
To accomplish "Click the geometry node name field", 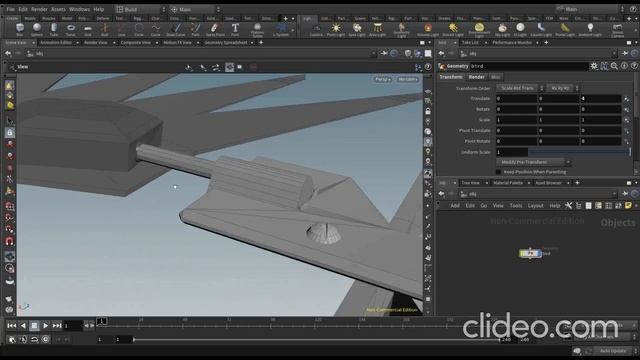I will 528,66.
